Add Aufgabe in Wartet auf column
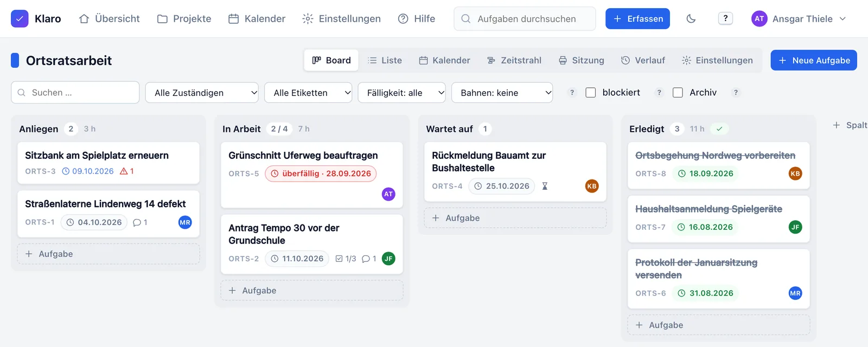 pyautogui.click(x=515, y=218)
